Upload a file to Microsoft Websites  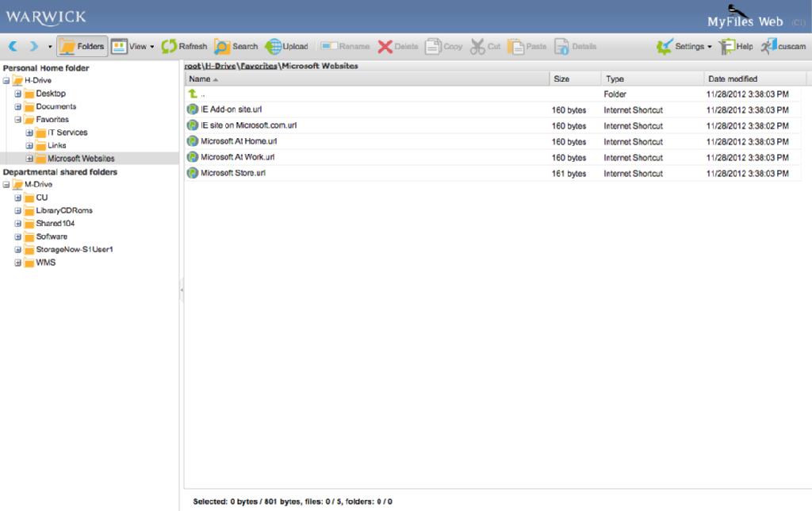tap(287, 46)
